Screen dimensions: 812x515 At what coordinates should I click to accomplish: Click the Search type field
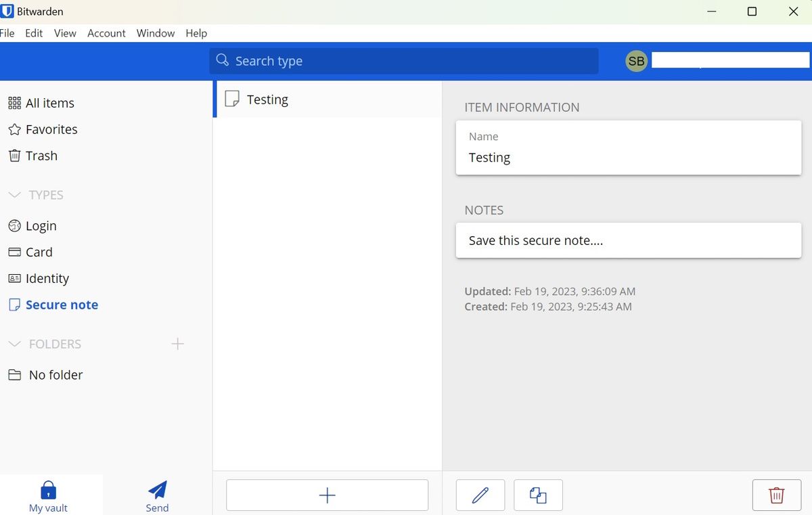click(404, 61)
